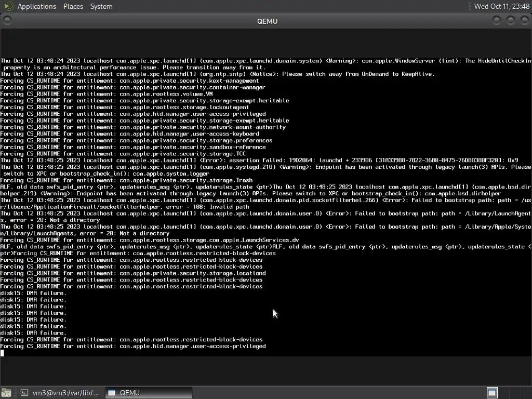
Task: Click the com.apple.rootless.volume.VM line
Action: tap(107, 94)
